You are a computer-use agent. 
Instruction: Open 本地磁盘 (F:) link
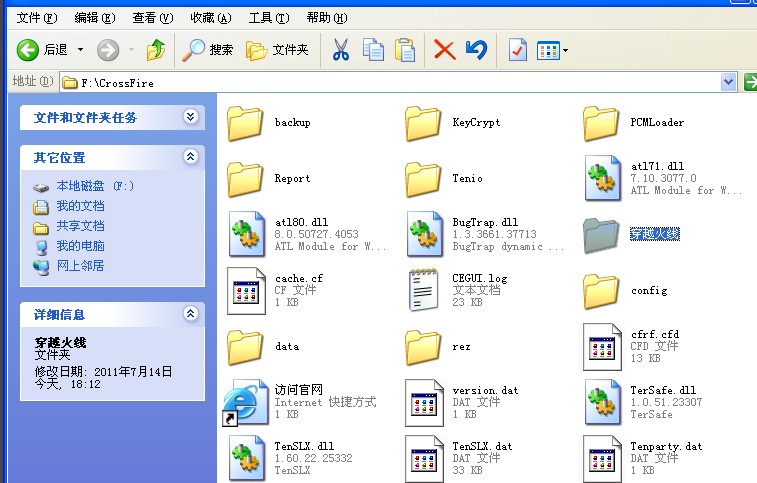point(95,186)
